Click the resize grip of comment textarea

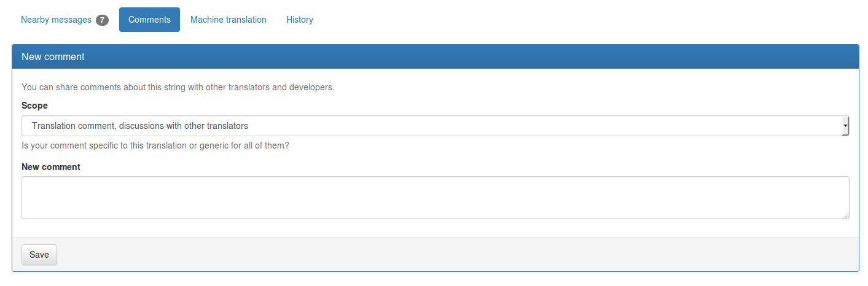[x=846, y=215]
